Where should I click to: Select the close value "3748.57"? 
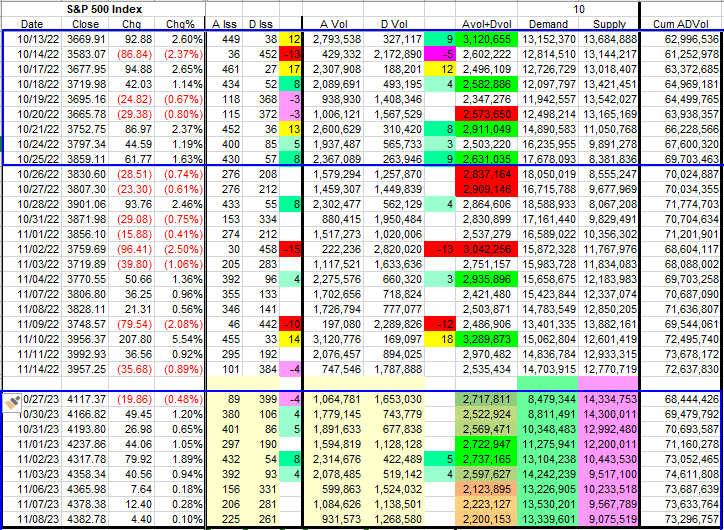[x=85, y=325]
